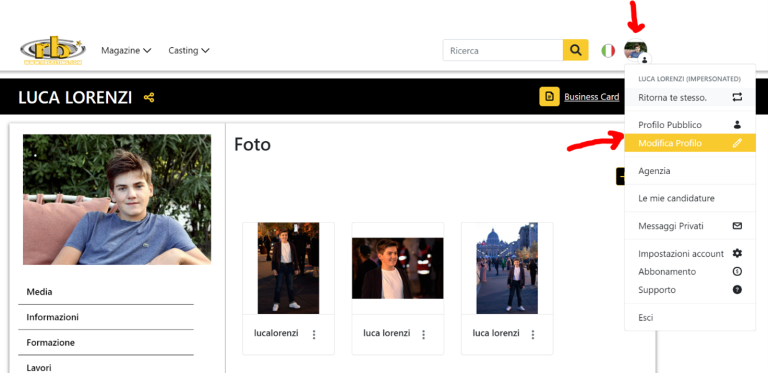The image size is (768, 373).
Task: Open three-dot menu for lucalorenzi photo
Action: coord(314,334)
